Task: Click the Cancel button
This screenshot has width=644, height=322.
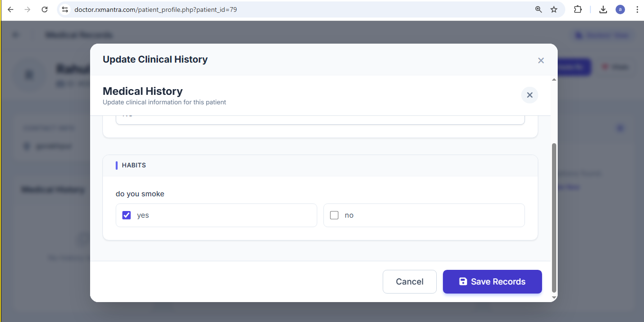Action: [409, 282]
